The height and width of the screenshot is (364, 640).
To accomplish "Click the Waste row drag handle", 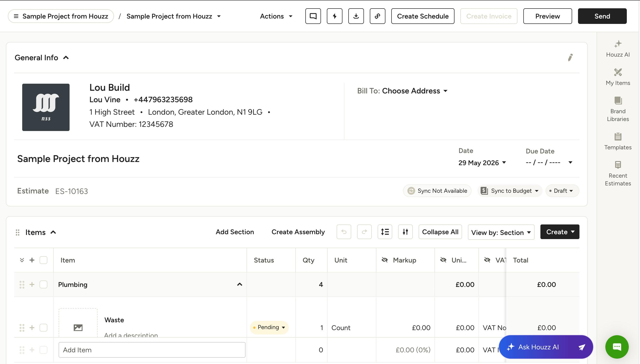I will click(22, 327).
